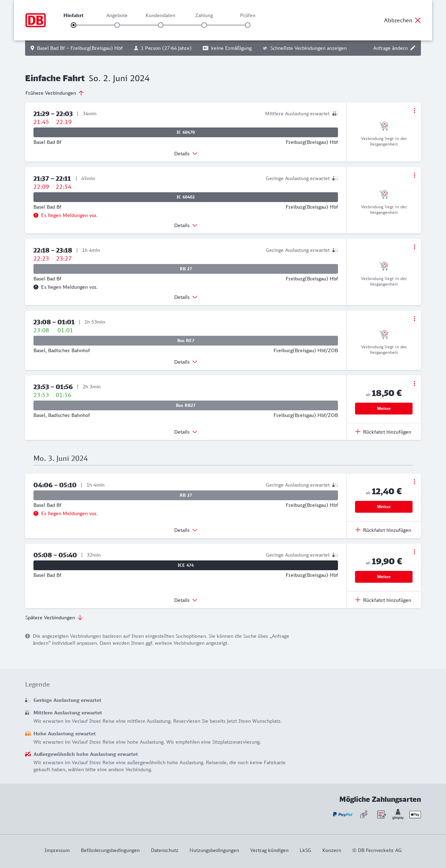Screen dimensions: 446x868
Task: Click the red X next to Abbrechen
Action: (418, 20)
